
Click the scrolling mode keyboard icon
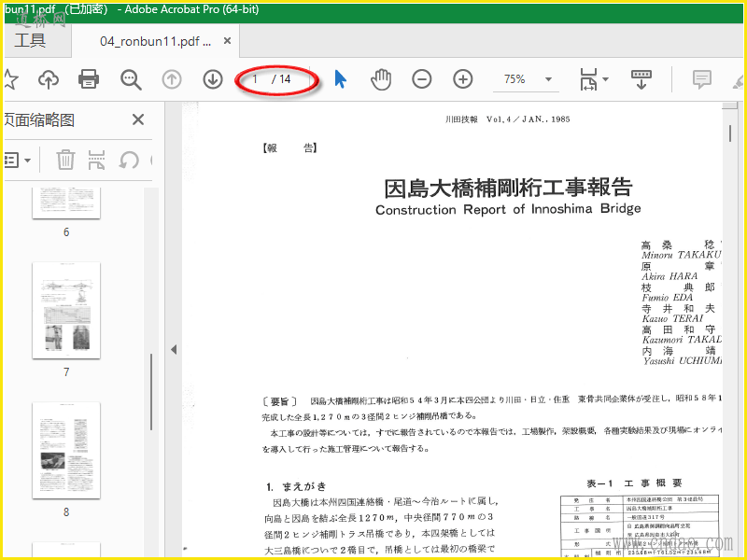point(641,79)
